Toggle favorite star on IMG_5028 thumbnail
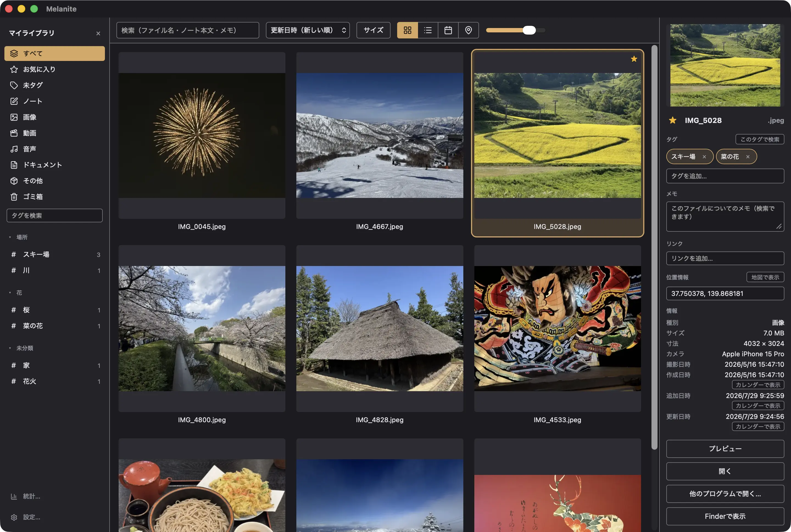791x532 pixels. (634, 59)
